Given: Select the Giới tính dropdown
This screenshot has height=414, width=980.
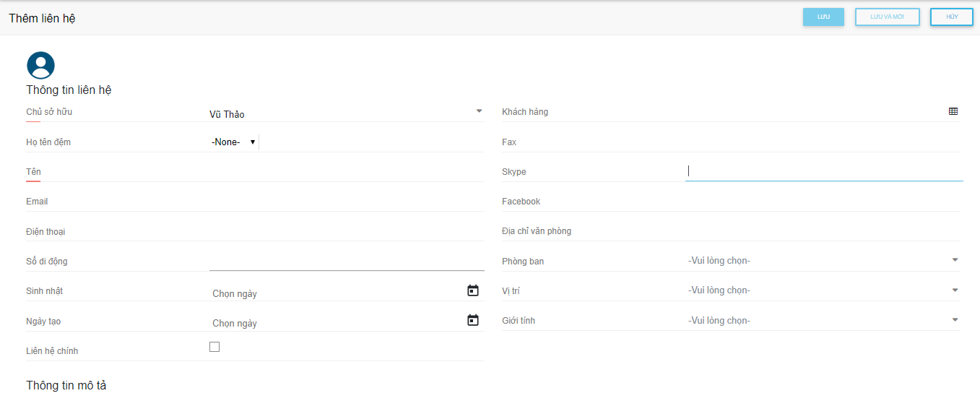Looking at the screenshot, I should click(x=823, y=321).
